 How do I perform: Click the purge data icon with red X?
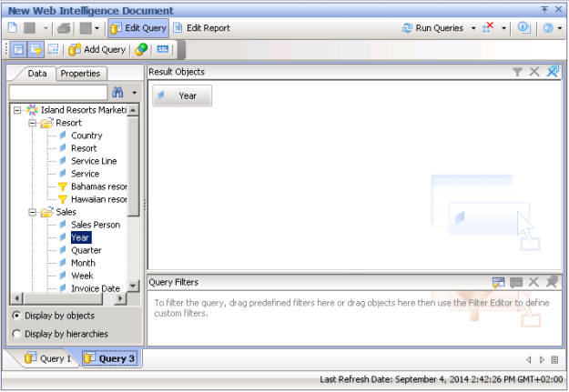[489, 28]
